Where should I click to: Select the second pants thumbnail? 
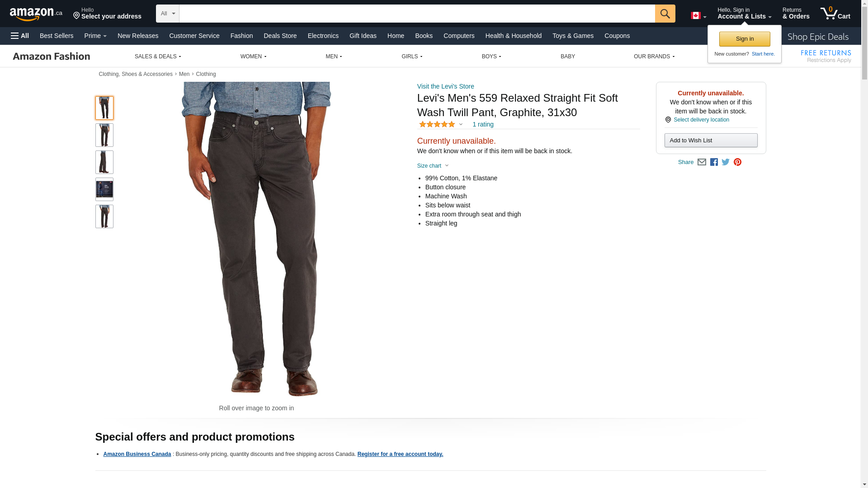(x=104, y=135)
